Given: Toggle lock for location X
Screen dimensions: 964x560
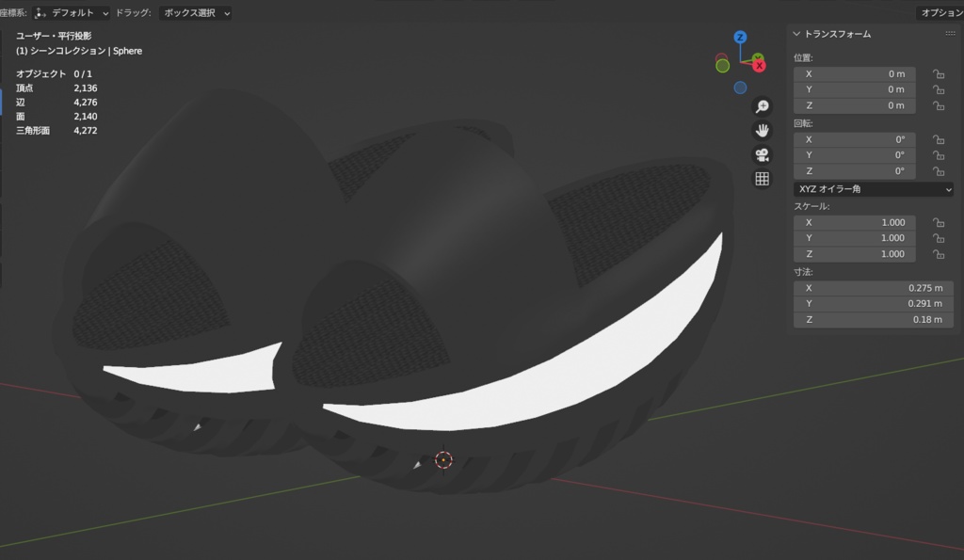Looking at the screenshot, I should [939, 73].
